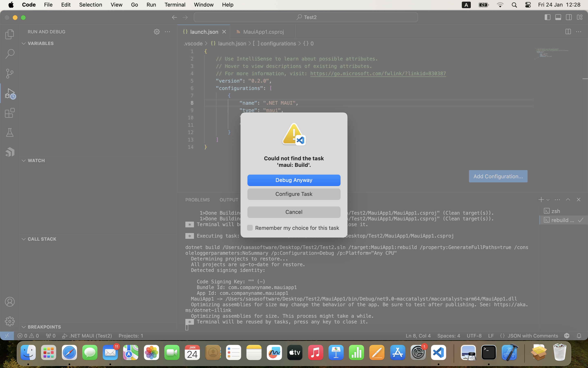Open the PROBLEMS panel tab

click(198, 200)
